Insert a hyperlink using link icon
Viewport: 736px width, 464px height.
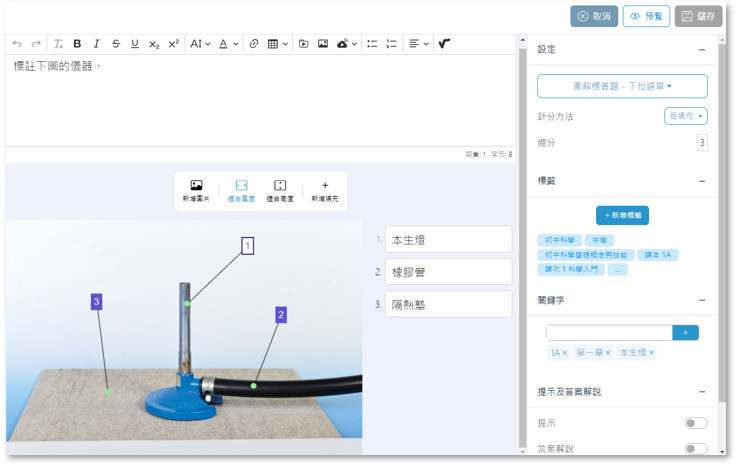[254, 44]
